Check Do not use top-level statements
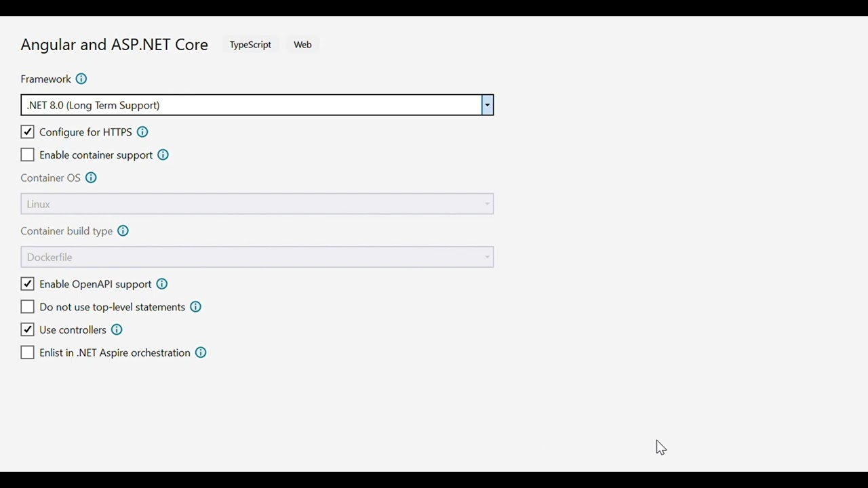The width and height of the screenshot is (868, 488). point(27,307)
